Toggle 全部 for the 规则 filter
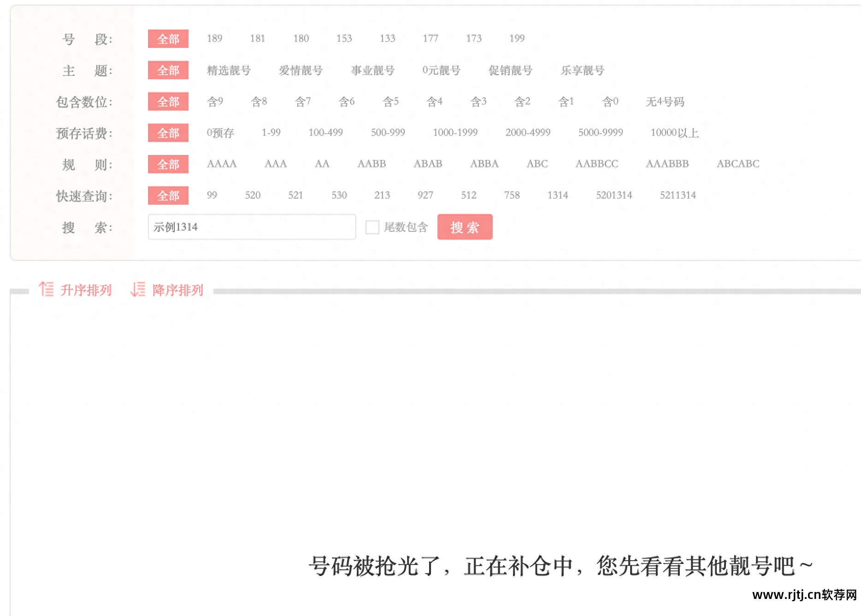 pos(168,164)
